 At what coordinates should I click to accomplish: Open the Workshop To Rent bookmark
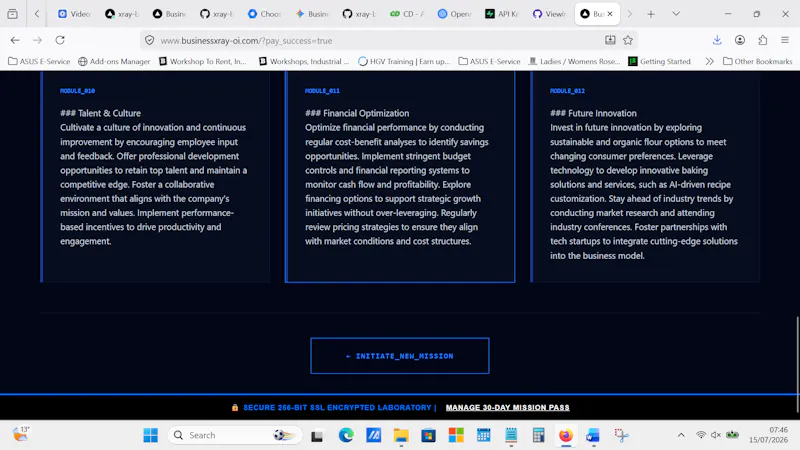[203, 61]
